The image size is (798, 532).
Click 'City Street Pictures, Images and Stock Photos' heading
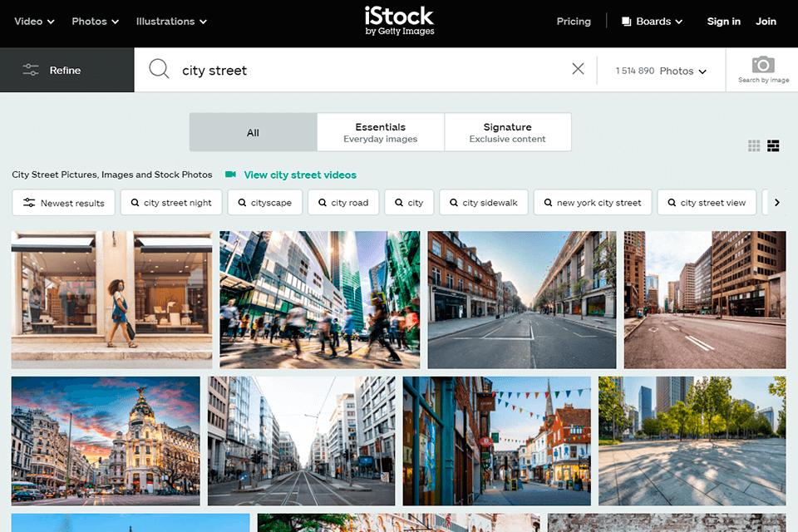click(112, 175)
